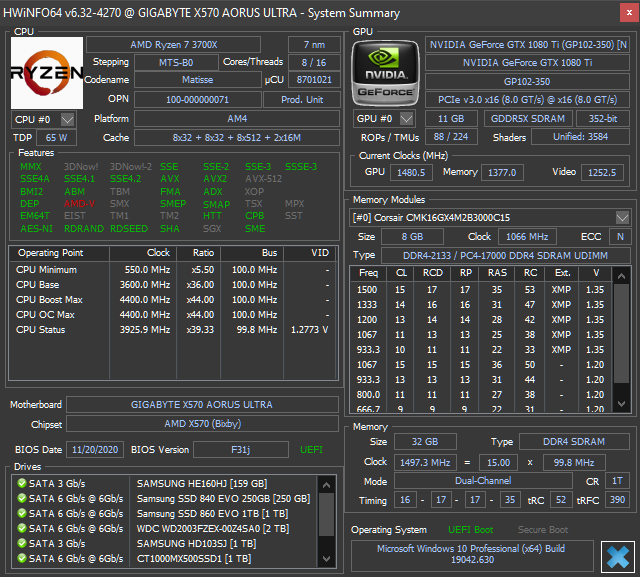
Task: Select the CPU Minimum row
Action: [x=173, y=270]
